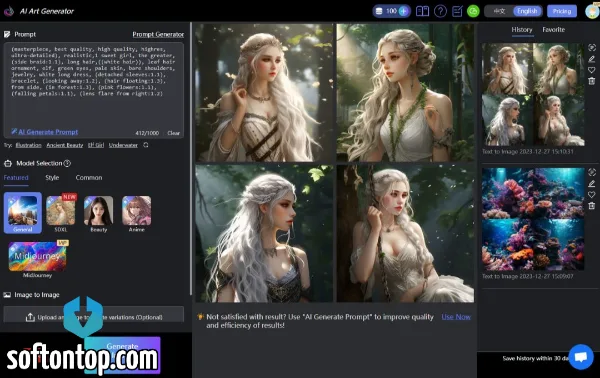The image size is (600, 378).
Task: View coral reef history entry in fullscreen
Action: point(592,172)
